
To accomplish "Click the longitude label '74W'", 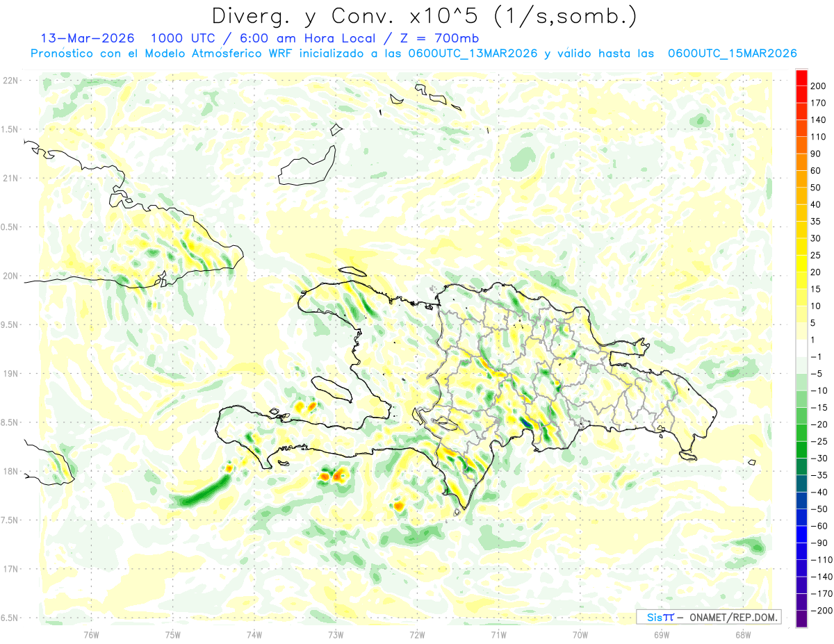I will (254, 634).
